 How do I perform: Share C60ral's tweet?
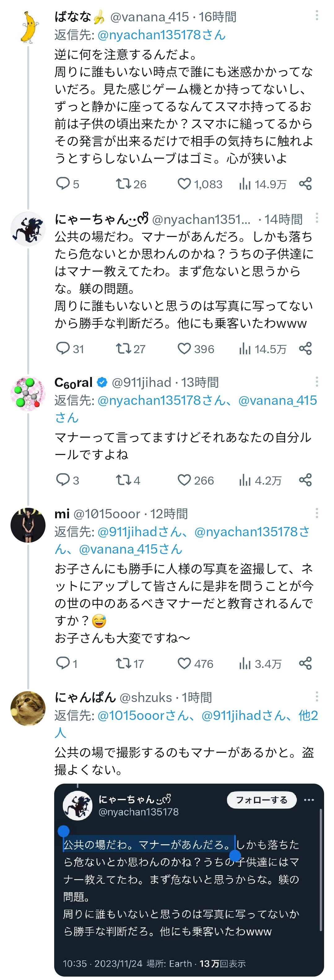coord(306,480)
